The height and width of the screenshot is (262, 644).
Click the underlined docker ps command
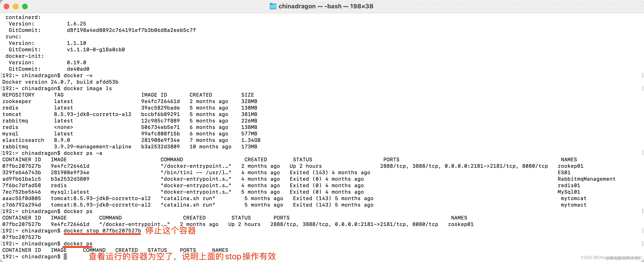[78, 244]
